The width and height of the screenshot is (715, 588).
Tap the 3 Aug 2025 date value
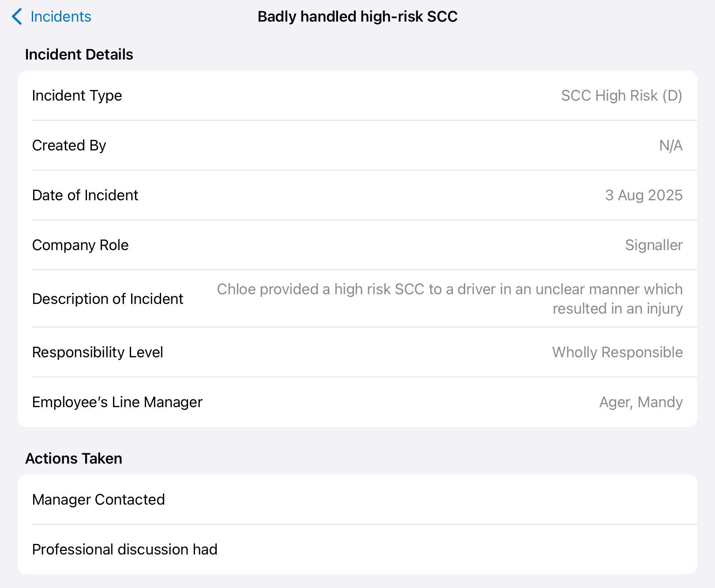tap(643, 195)
